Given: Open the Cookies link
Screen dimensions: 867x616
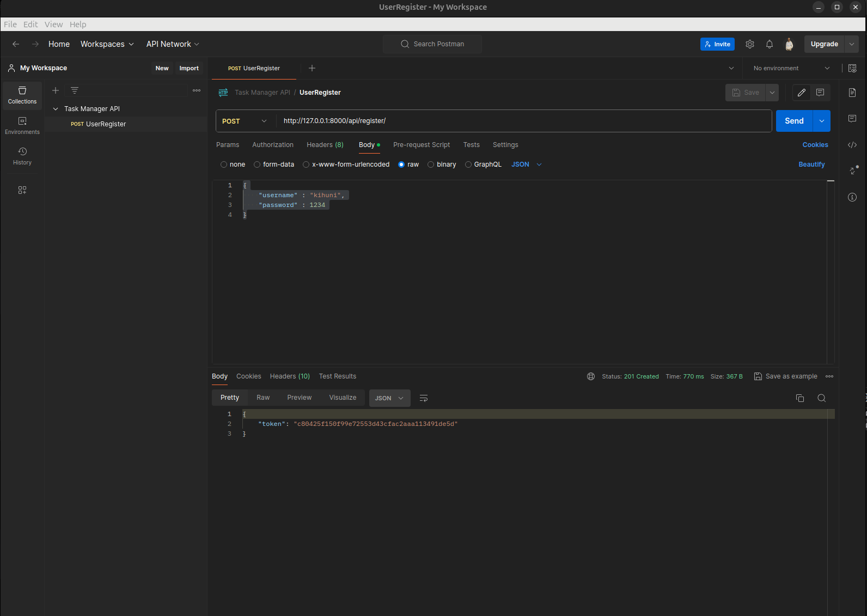Looking at the screenshot, I should tap(815, 145).
